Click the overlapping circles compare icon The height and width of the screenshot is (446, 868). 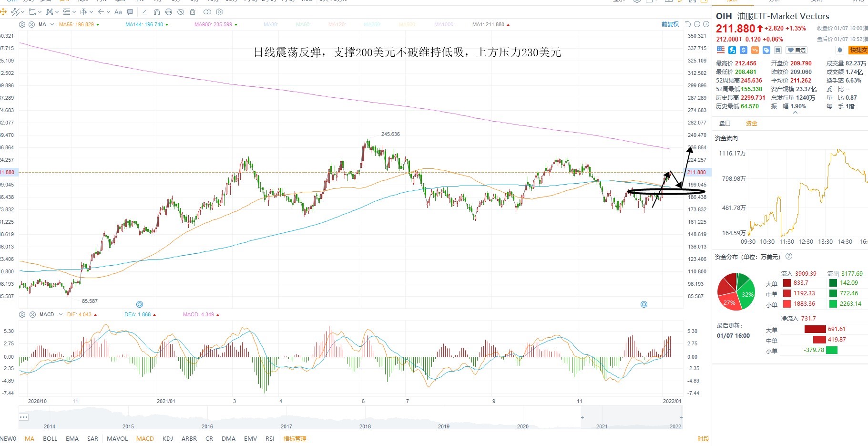(207, 12)
